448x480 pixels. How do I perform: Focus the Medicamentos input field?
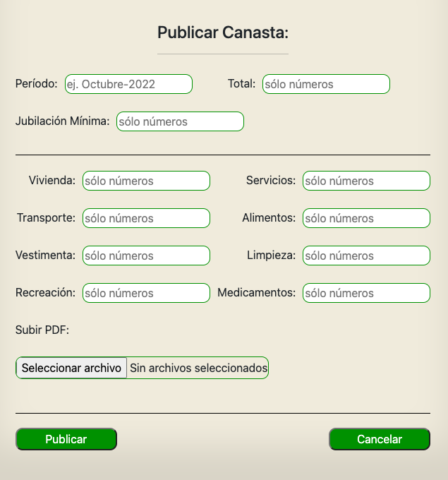pyautogui.click(x=367, y=293)
